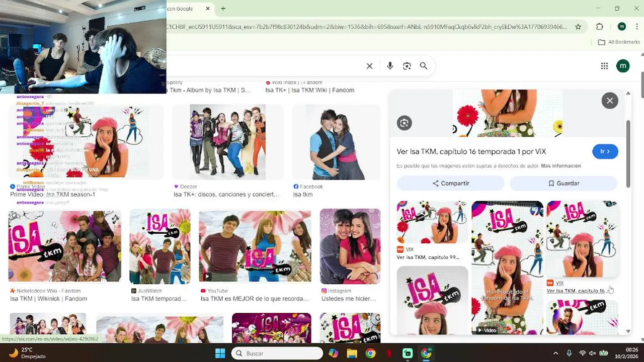
Task: Open File Explorer from taskbar
Action: click(x=352, y=353)
